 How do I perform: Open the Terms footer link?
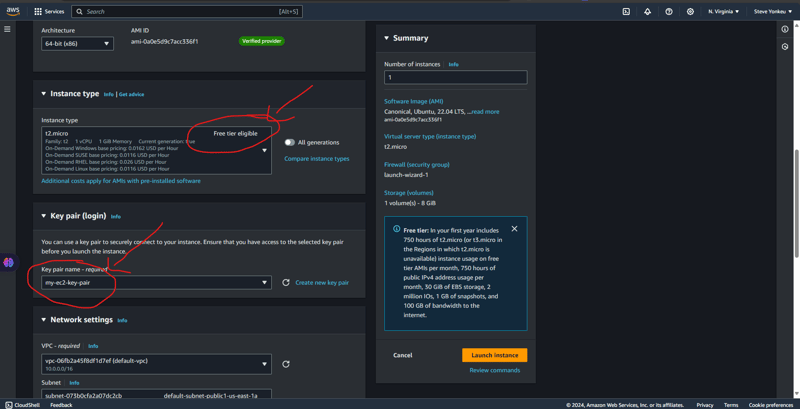pyautogui.click(x=731, y=405)
